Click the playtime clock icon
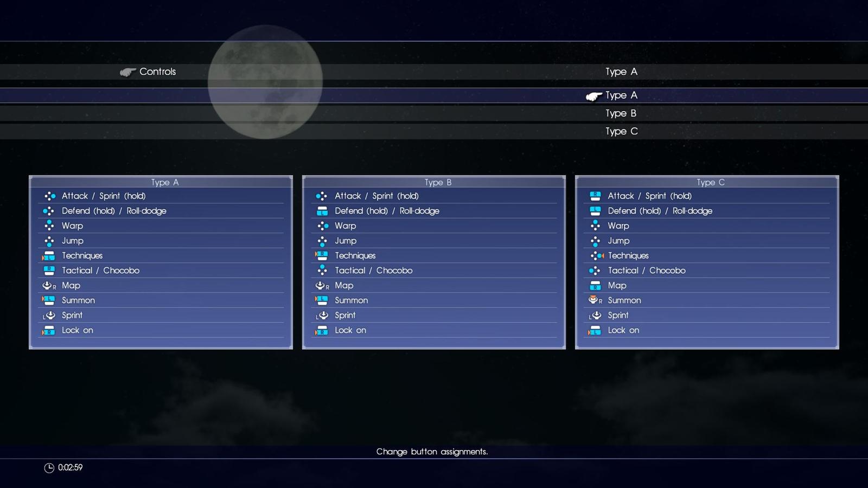This screenshot has height=488, width=868. click(x=49, y=468)
